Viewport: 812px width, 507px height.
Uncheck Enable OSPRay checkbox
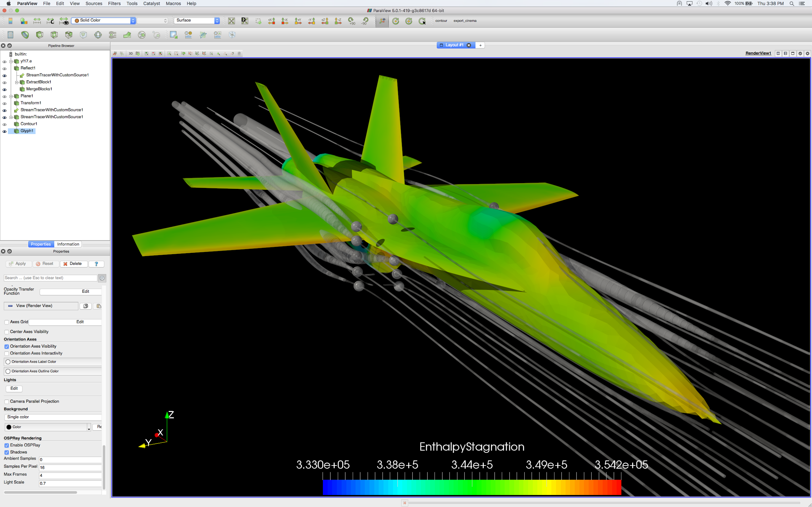(x=6, y=445)
